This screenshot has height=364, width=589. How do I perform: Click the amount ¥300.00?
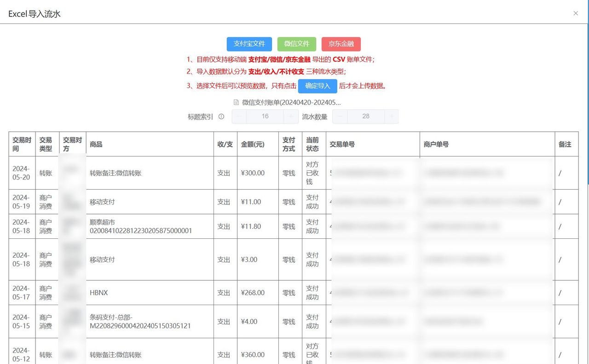(253, 173)
